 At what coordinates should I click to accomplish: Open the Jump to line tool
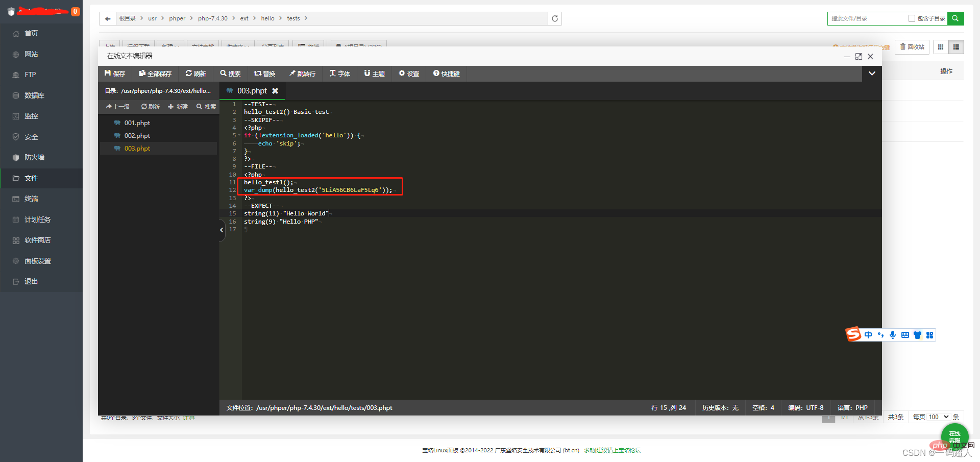[302, 74]
